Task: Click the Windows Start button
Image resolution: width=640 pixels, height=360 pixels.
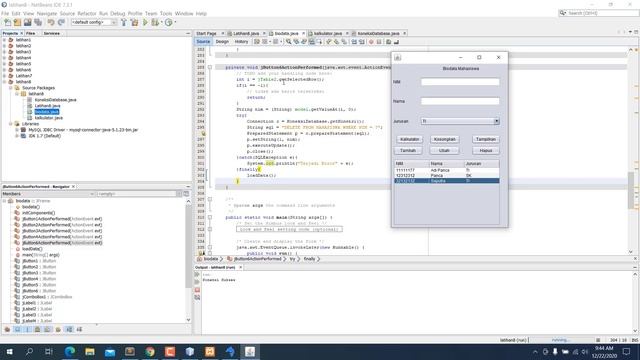Action: tap(9, 351)
